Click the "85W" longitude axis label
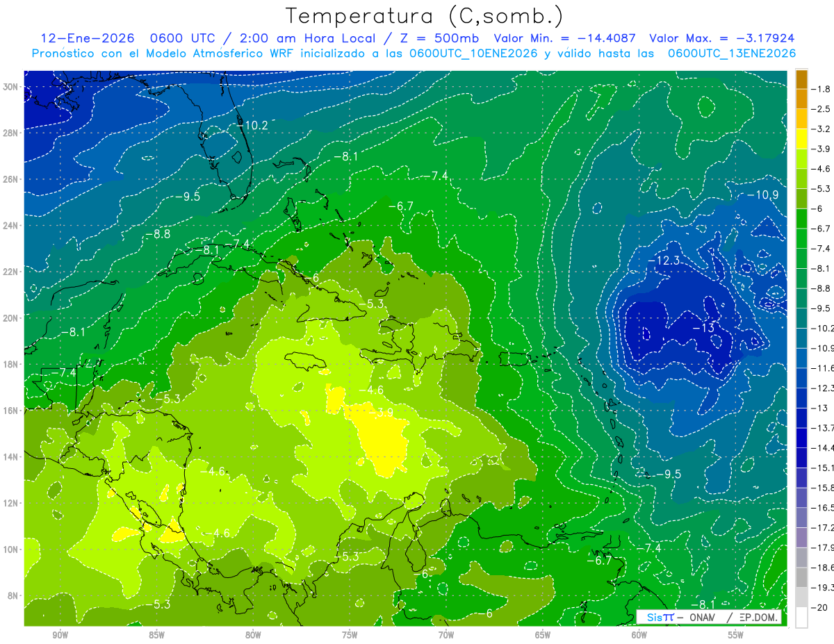 pos(156,636)
